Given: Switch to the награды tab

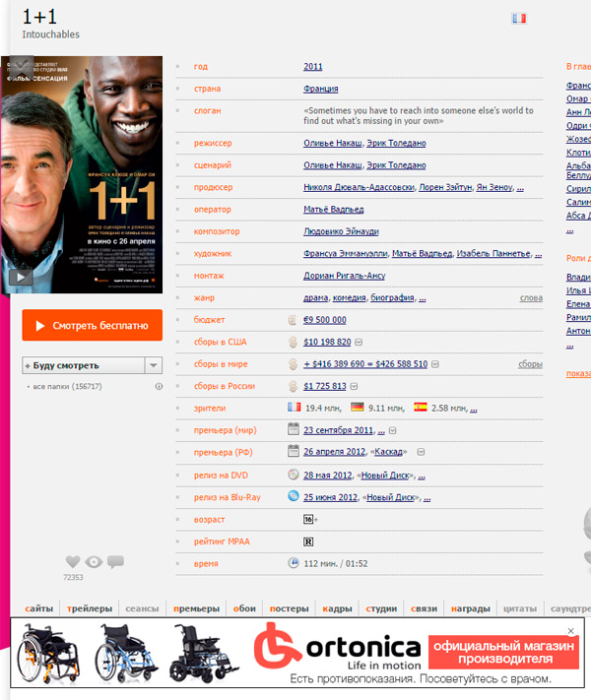Looking at the screenshot, I should (470, 609).
